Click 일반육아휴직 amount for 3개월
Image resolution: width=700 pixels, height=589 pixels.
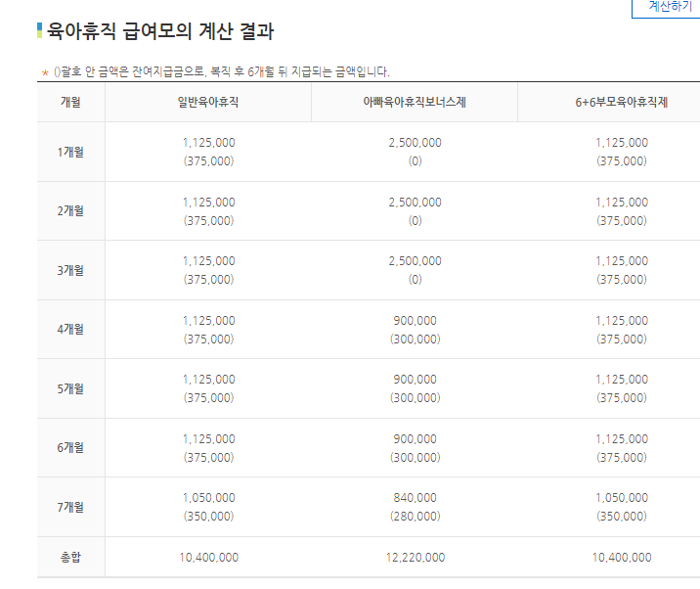tap(208, 261)
